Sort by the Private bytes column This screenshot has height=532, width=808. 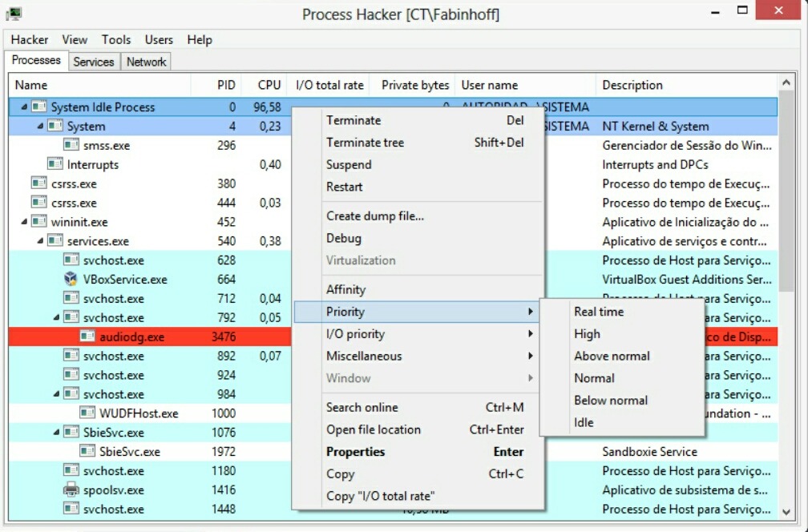pyautogui.click(x=414, y=85)
